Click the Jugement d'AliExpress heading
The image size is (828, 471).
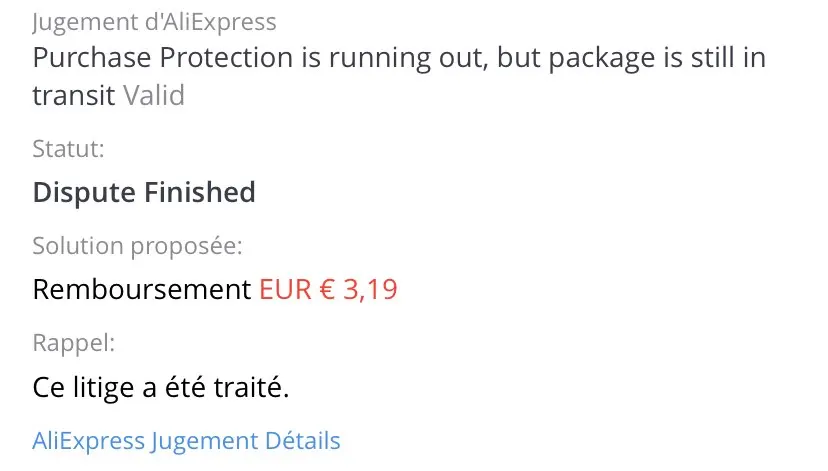point(154,21)
